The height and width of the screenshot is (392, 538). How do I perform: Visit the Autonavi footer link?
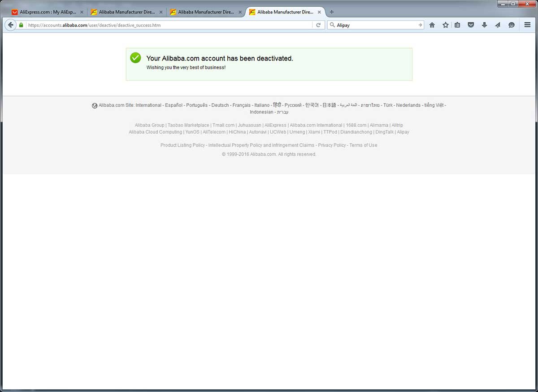[258, 132]
